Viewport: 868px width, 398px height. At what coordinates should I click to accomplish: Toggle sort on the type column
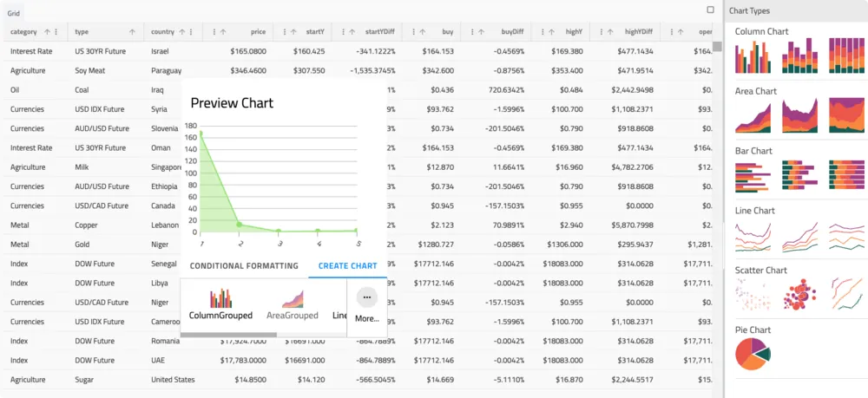132,32
